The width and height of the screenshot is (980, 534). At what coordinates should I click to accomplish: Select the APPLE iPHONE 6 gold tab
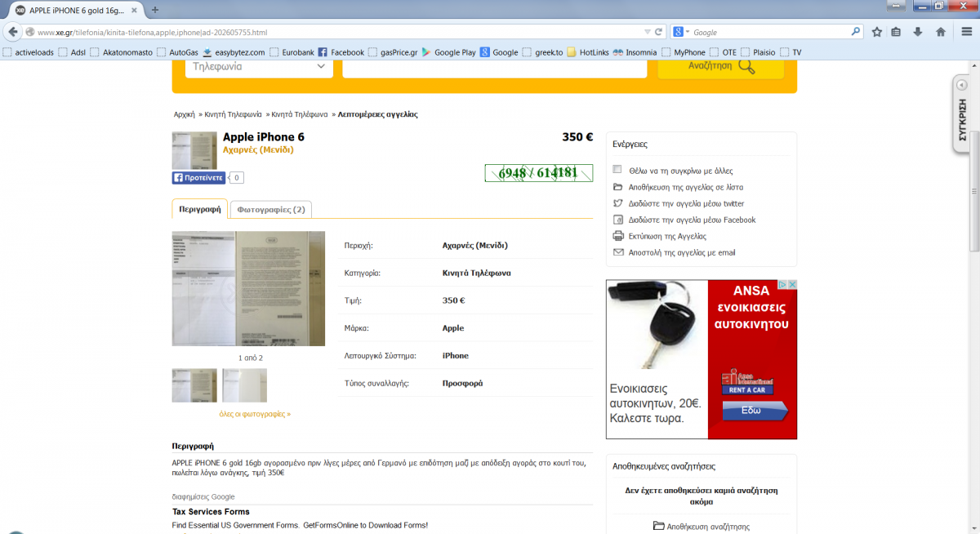coord(75,10)
